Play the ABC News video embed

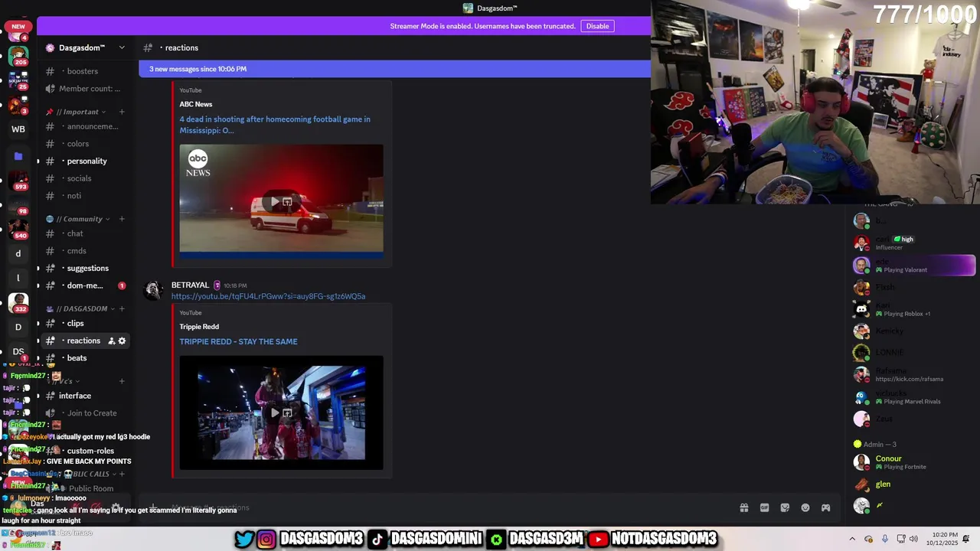(275, 202)
